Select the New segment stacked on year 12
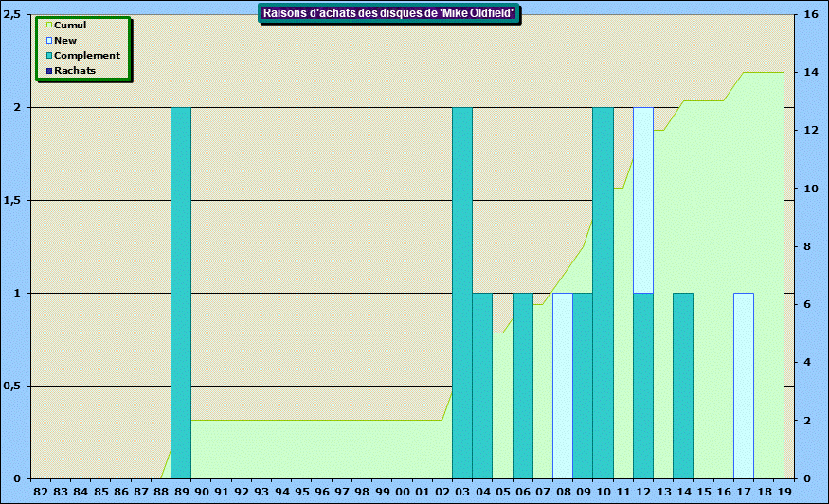829x504 pixels. (643, 200)
